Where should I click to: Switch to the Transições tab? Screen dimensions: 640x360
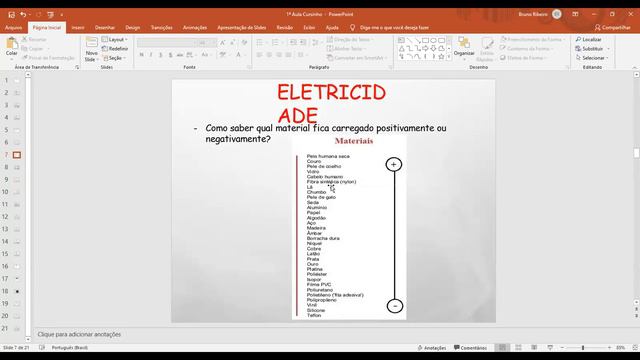tap(162, 28)
